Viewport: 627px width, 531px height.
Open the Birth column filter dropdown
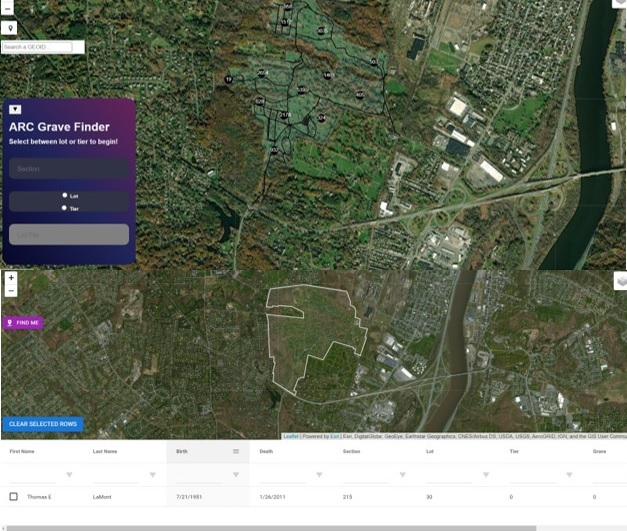(236, 474)
